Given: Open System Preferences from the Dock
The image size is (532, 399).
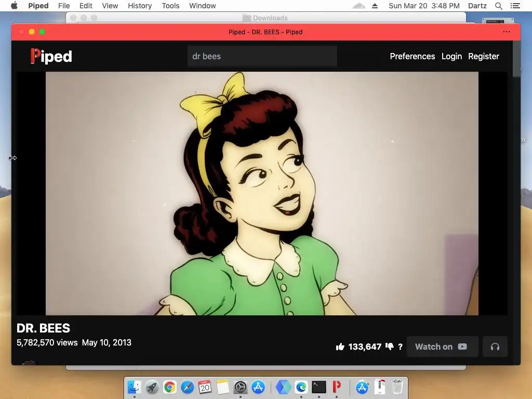Looking at the screenshot, I should click(x=241, y=387).
